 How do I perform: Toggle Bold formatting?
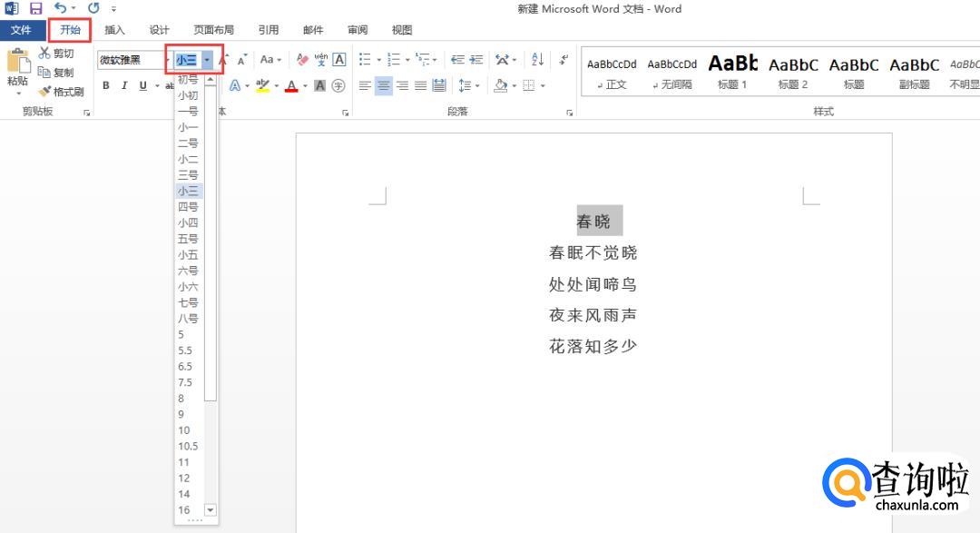pos(105,86)
